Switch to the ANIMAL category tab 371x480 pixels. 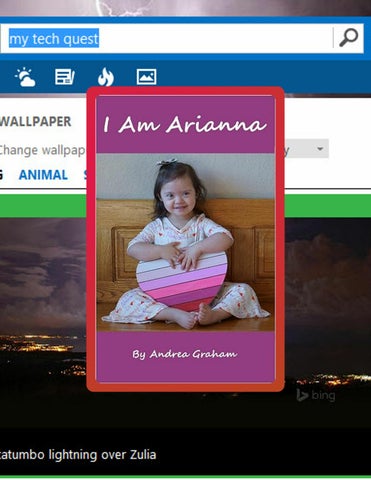[x=43, y=175]
